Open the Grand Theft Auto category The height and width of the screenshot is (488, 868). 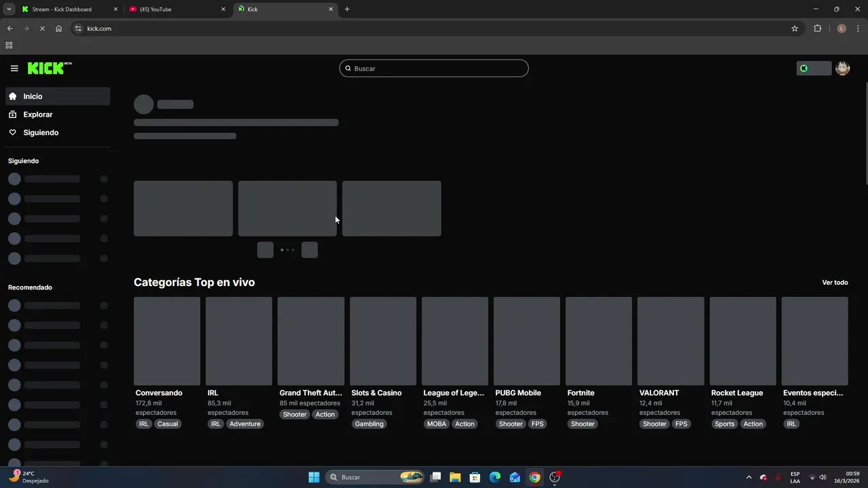pyautogui.click(x=311, y=393)
